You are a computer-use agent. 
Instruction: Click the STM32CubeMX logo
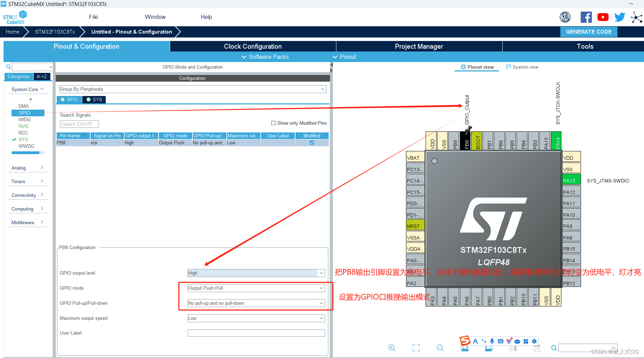tap(15, 18)
